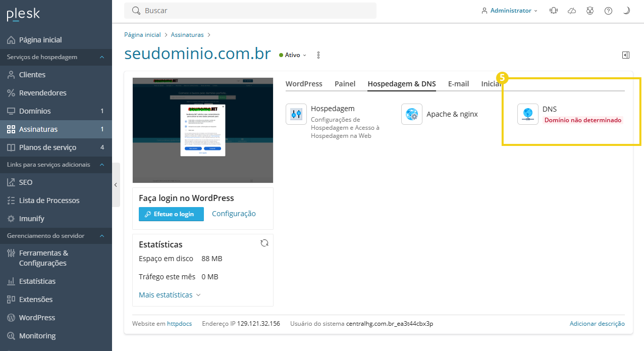
Task: Click the Efetue o login button
Action: pos(171,214)
